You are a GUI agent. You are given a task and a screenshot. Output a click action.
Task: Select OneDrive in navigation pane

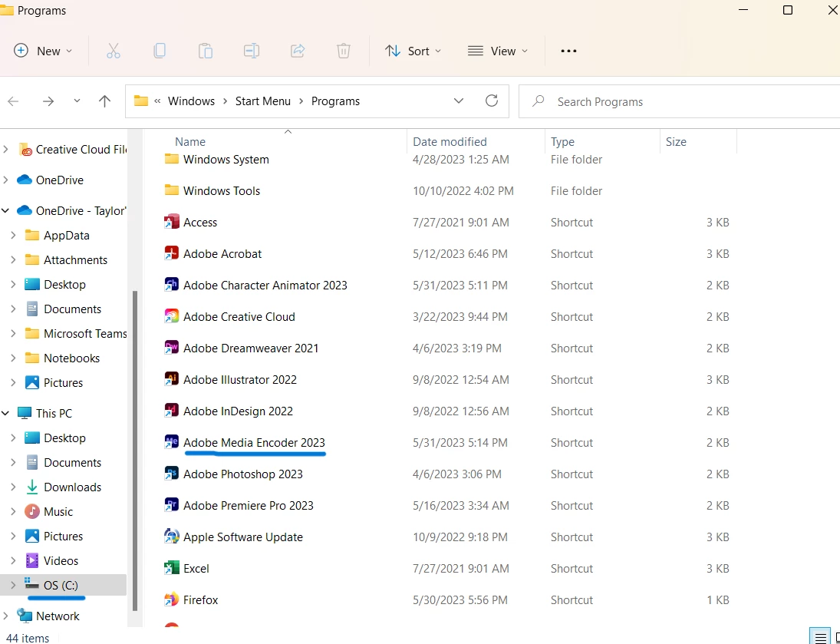(60, 180)
